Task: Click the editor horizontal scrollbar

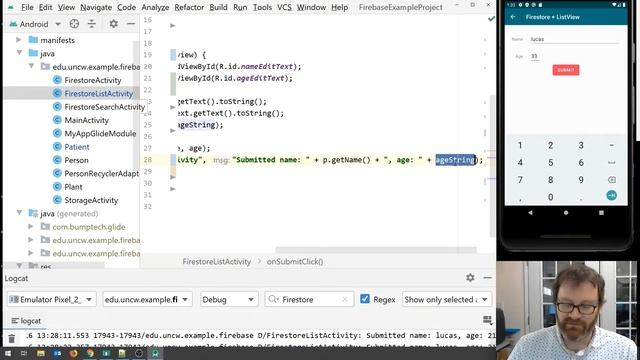Action: (376, 249)
